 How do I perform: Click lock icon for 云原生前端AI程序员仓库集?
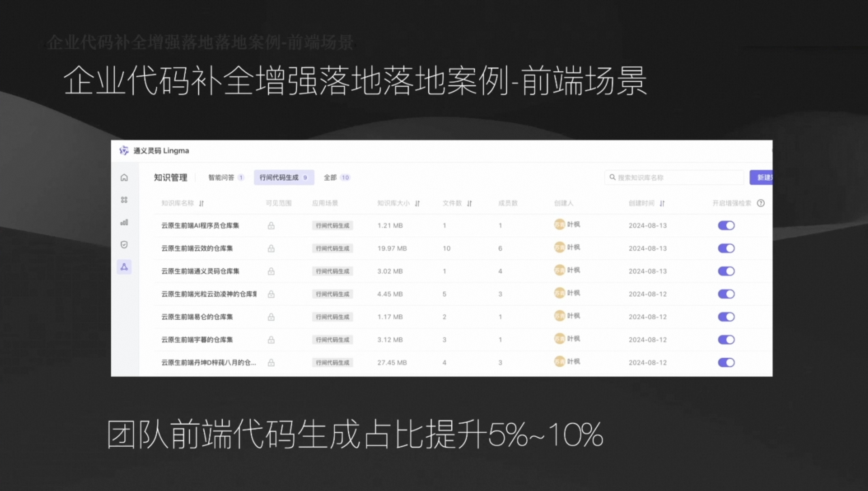[271, 225]
